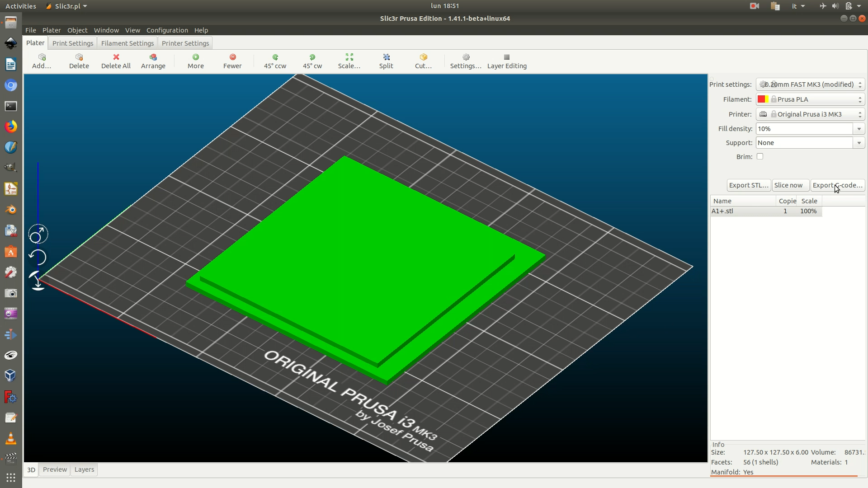
Task: Open the View menu
Action: pos(132,30)
